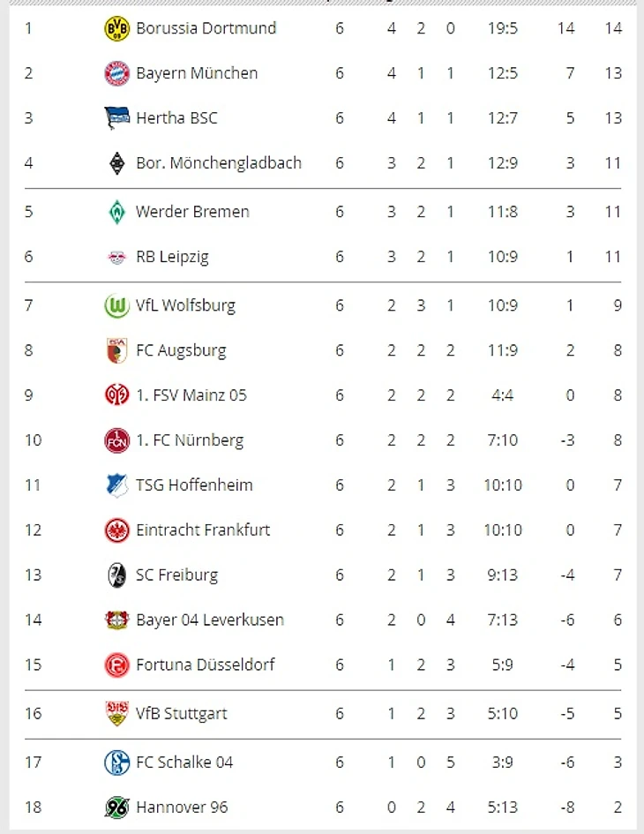
Task: Open the Fortuna Düsseldorf team link
Action: 206,665
